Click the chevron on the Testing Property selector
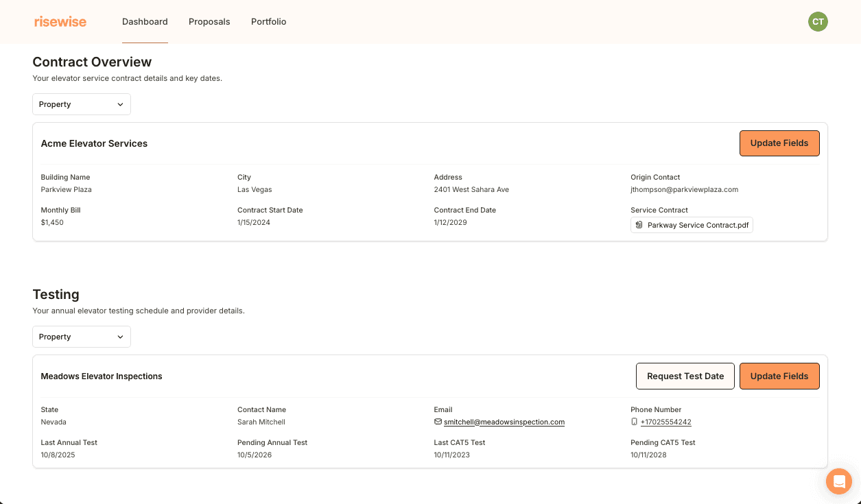Screen dimensions: 861x504 [121, 337]
